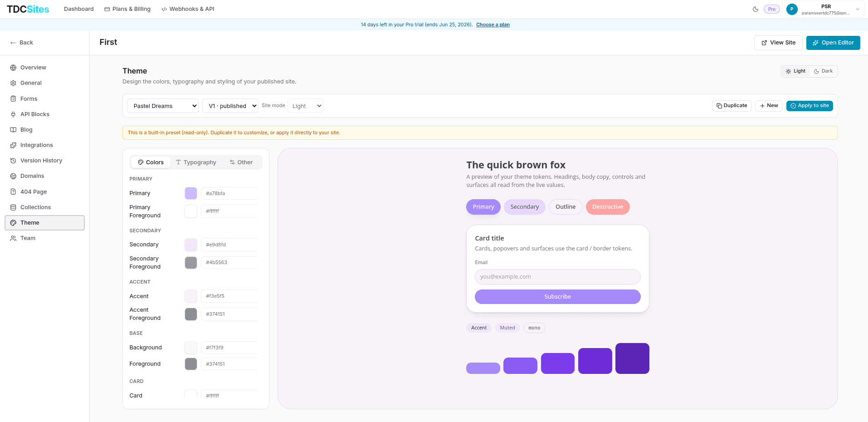Open the Team sidebar item
Image resolution: width=868 pixels, height=422 pixels.
pos(44,238)
